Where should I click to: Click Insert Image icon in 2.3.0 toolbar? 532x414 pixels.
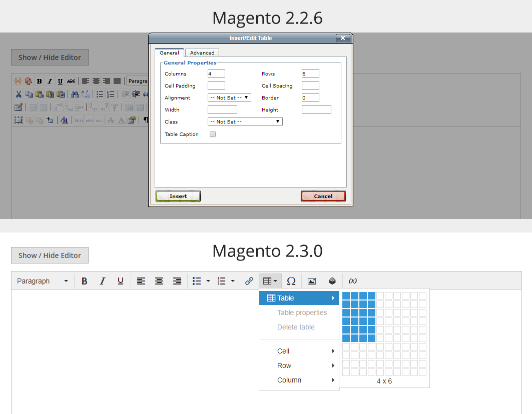pyautogui.click(x=311, y=280)
